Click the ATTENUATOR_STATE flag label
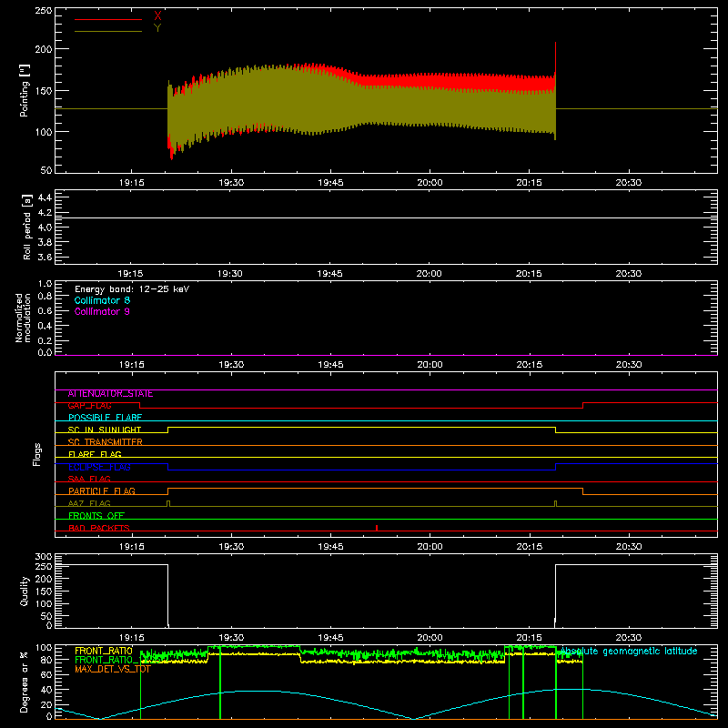This screenshot has height=728, width=728. [x=110, y=394]
